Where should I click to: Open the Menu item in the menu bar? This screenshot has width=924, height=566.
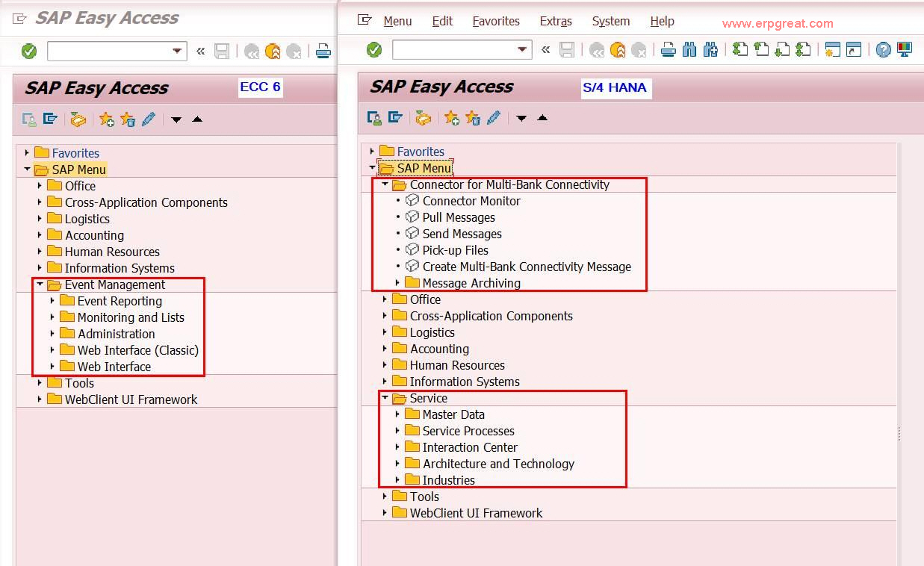click(397, 22)
